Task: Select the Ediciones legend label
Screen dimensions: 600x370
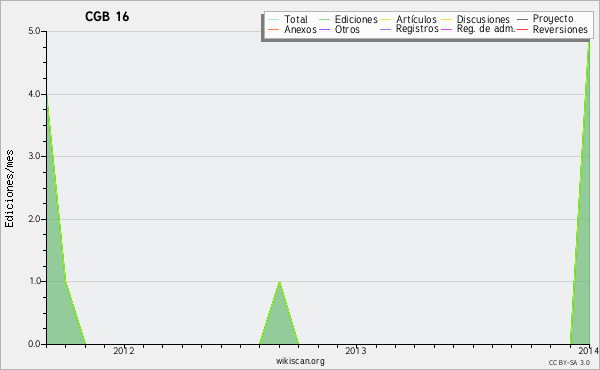Action: [x=356, y=19]
